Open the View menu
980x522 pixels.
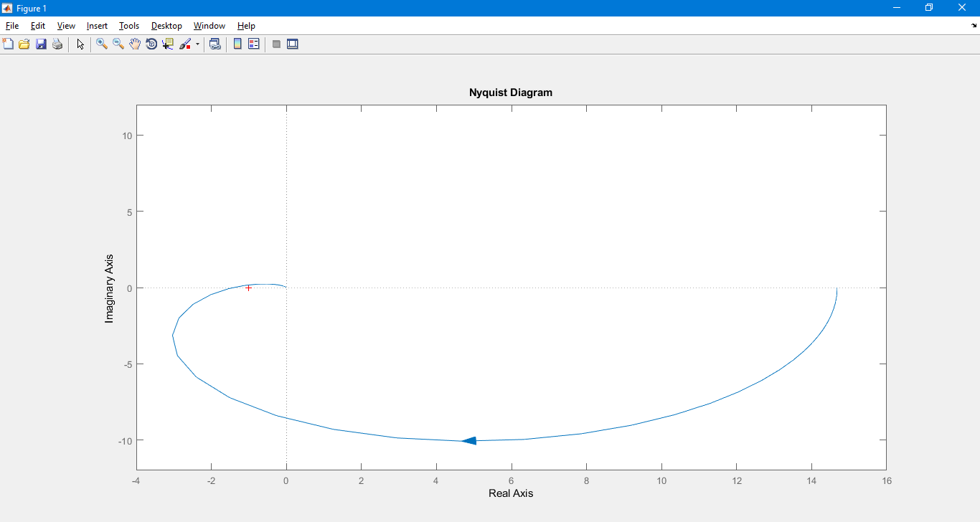(x=66, y=26)
